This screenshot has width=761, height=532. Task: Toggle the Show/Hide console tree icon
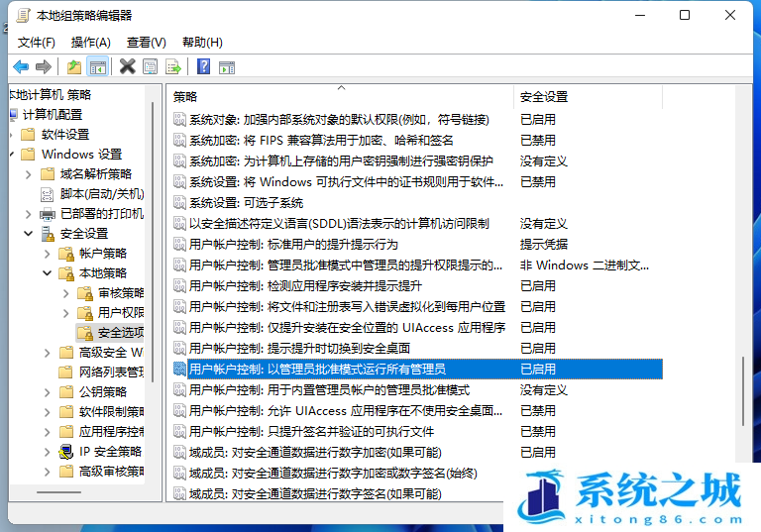[x=97, y=66]
